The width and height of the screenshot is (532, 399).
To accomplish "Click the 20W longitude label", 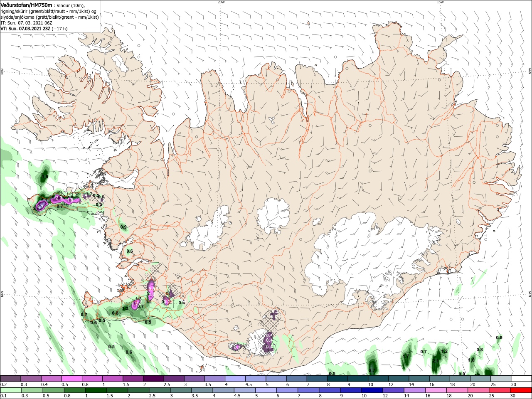I will pyautogui.click(x=221, y=2).
